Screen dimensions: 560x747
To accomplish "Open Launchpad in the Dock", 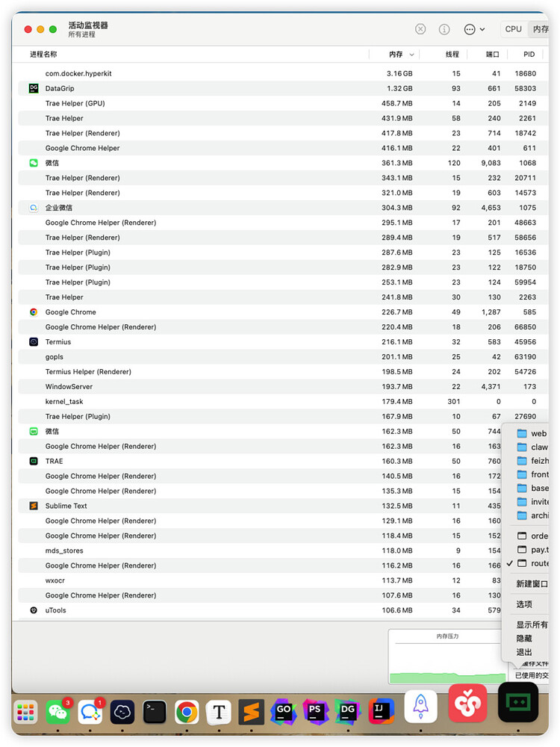I will tap(25, 712).
